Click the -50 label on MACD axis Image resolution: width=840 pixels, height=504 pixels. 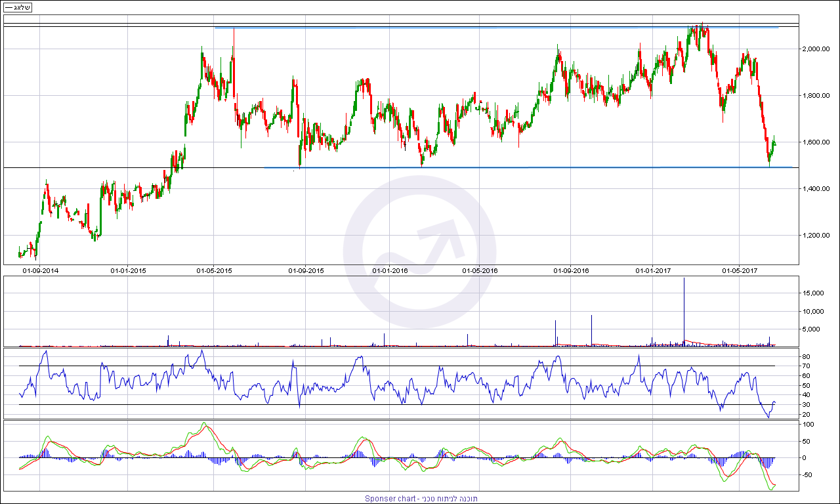[808, 474]
